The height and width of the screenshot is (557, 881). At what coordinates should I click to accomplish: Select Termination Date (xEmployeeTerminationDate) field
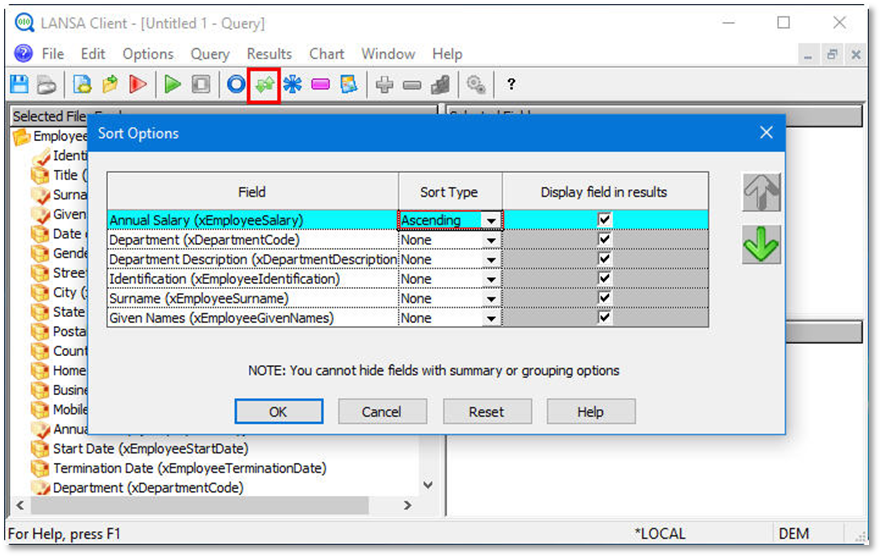tap(189, 468)
